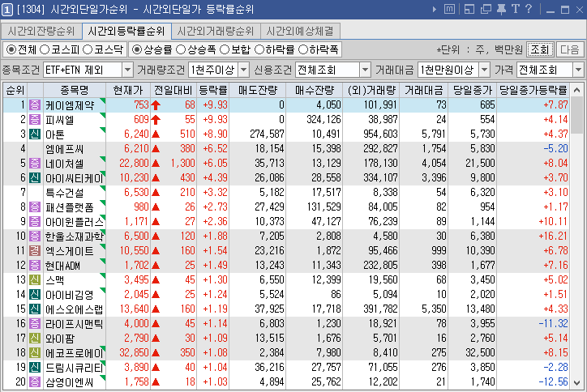587x392 pixels.
Task: Click the duplicate window icon in title bar
Action: coord(486,9)
